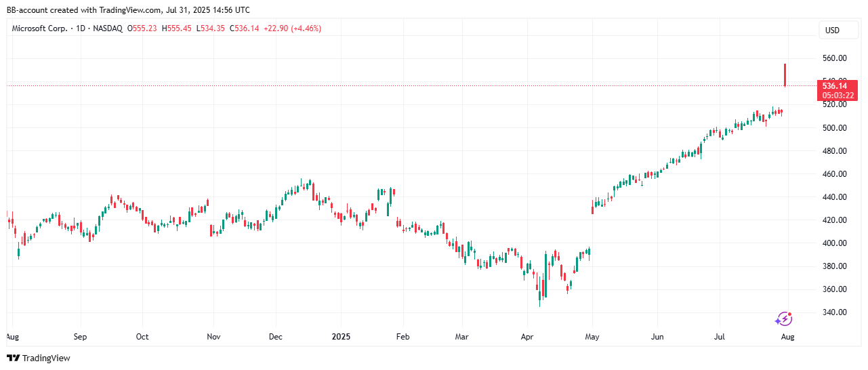Click the Jul label on time axis
868x370 pixels.
pyautogui.click(x=721, y=336)
